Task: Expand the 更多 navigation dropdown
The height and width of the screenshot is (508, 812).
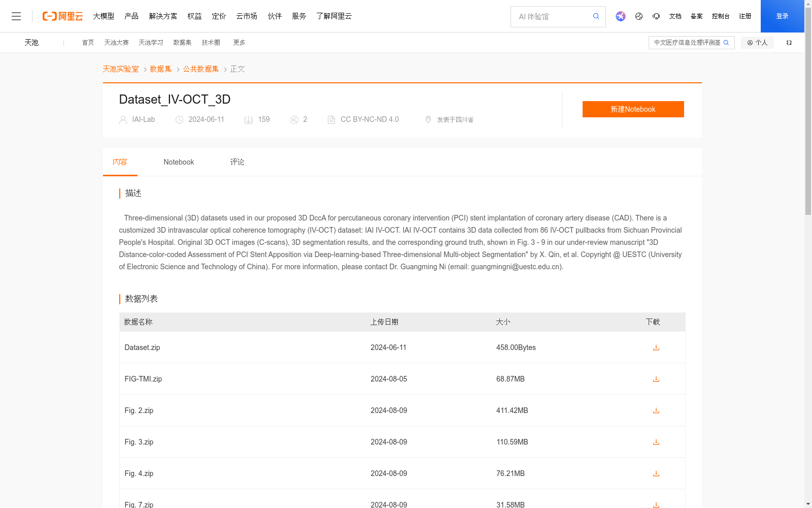Action: [x=240, y=43]
